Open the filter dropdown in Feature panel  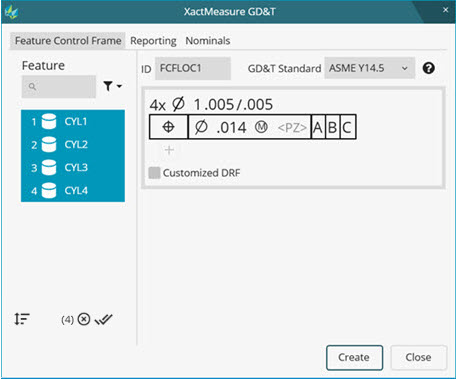(x=112, y=86)
